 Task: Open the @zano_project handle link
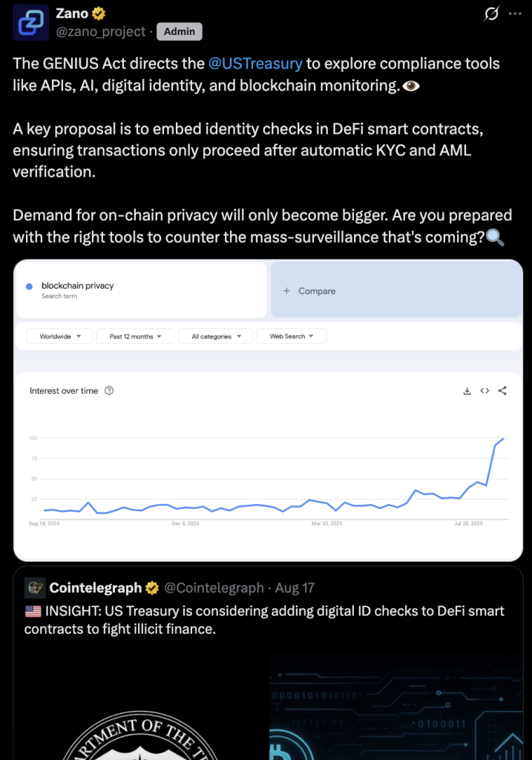tap(101, 31)
